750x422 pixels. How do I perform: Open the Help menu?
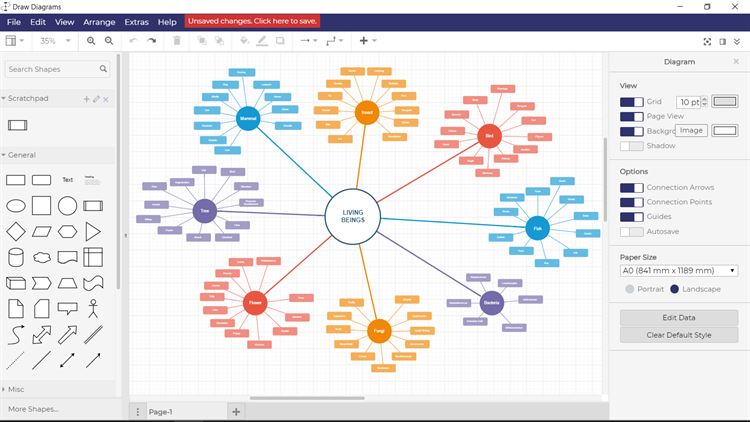pyautogui.click(x=167, y=22)
